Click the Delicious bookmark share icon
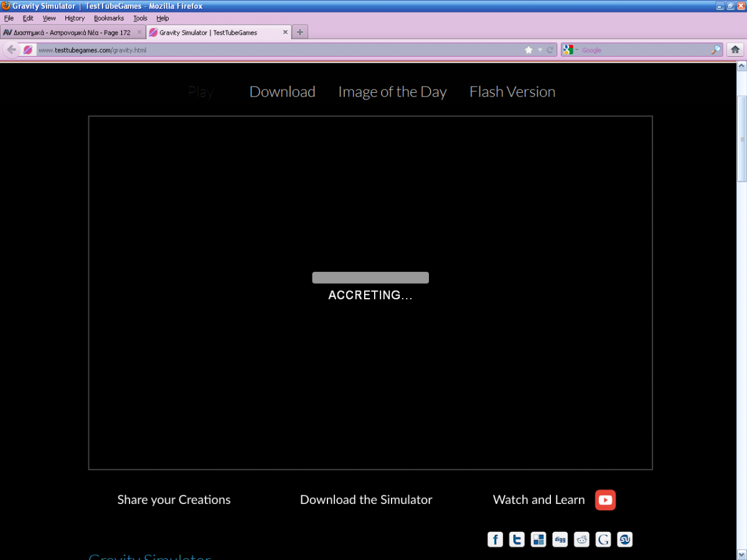 tap(538, 539)
